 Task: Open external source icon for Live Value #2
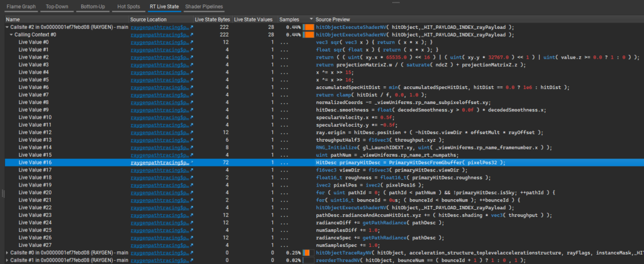pos(191,57)
